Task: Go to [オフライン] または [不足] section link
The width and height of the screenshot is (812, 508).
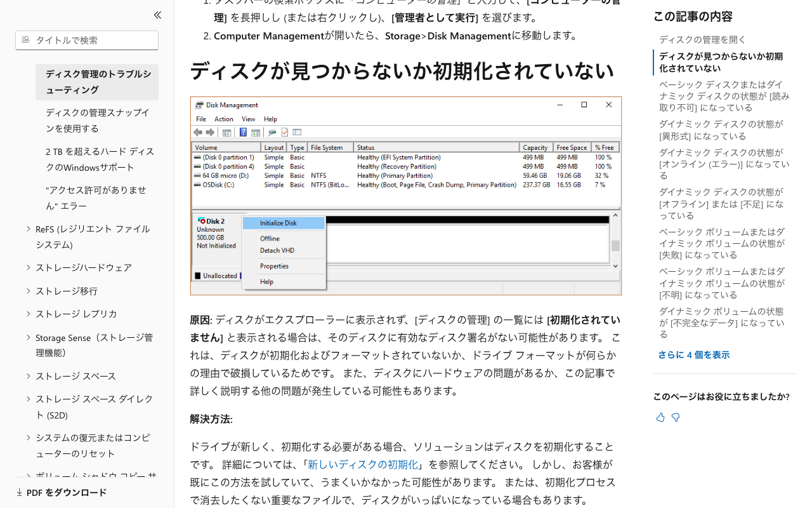Action: pyautogui.click(x=721, y=204)
